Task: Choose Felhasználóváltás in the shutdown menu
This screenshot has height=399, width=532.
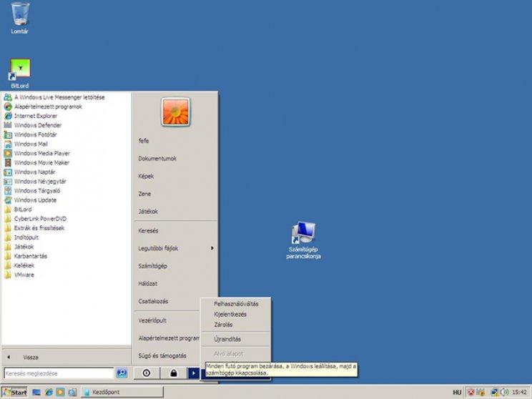Action: point(236,304)
